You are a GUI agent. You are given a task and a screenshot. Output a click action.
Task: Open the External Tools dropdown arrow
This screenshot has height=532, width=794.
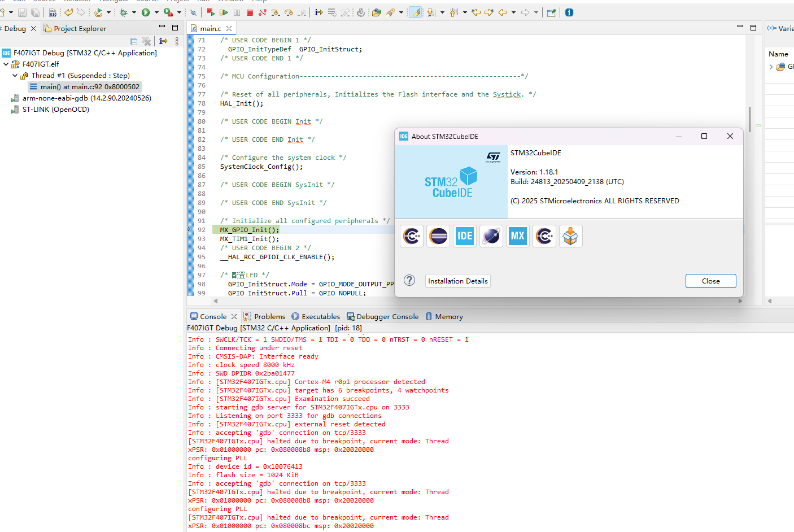point(179,12)
